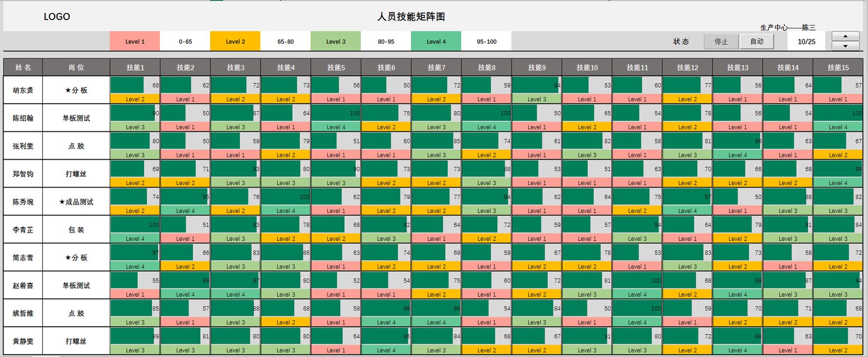Screen dimensions: 868x357
Task: Select the 技能7 column header
Action: (x=436, y=67)
